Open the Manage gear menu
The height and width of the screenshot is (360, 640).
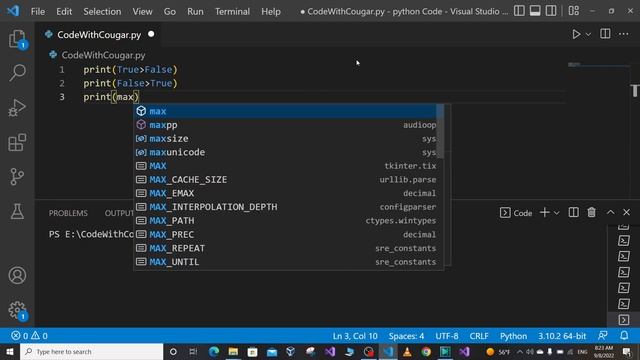pyautogui.click(x=17, y=310)
